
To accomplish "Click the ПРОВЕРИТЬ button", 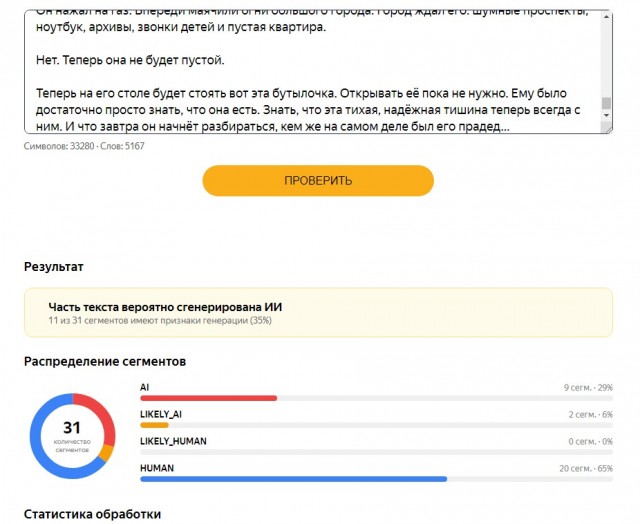I will click(318, 180).
